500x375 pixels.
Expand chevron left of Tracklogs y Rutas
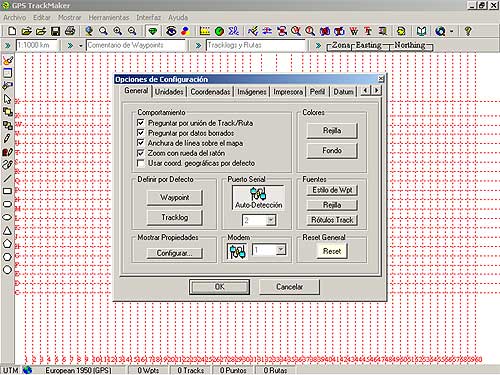pyautogui.click(x=198, y=45)
